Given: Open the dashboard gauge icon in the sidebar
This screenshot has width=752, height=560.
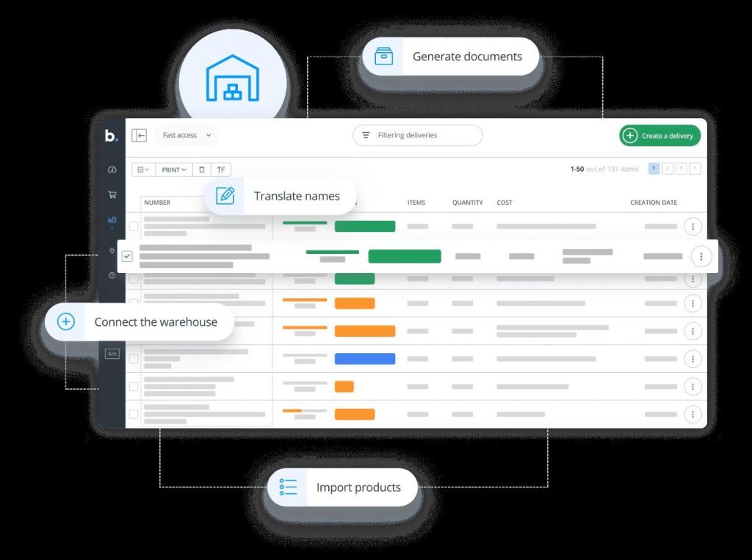Looking at the screenshot, I should click(112, 170).
